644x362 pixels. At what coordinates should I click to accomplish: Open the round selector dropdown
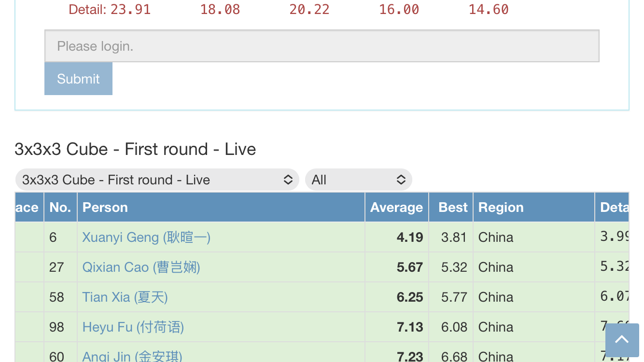tap(157, 180)
